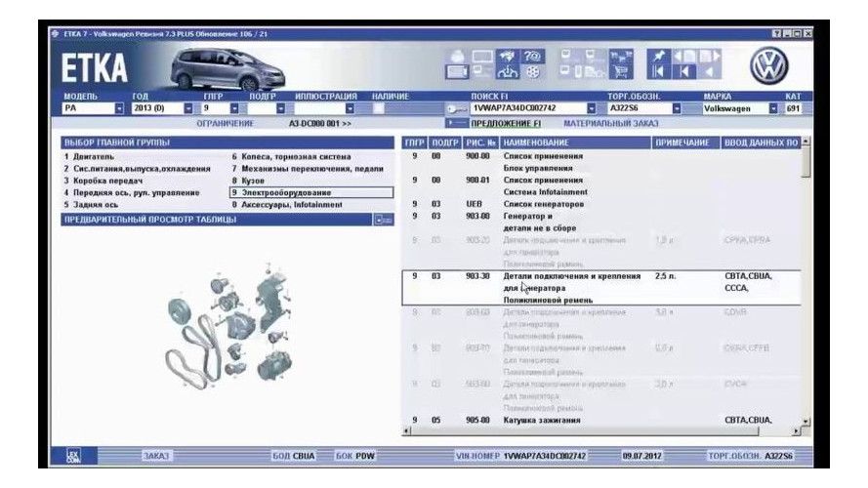The image size is (868, 488).
Task: Click the upload tree structure icon
Action: (x=508, y=72)
